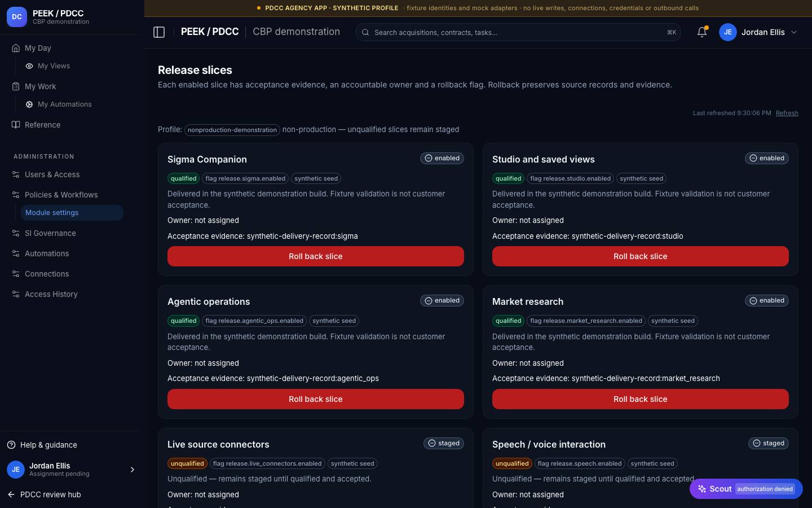
Task: Click the staged badge on Speech / voice interaction
Action: [x=769, y=443]
